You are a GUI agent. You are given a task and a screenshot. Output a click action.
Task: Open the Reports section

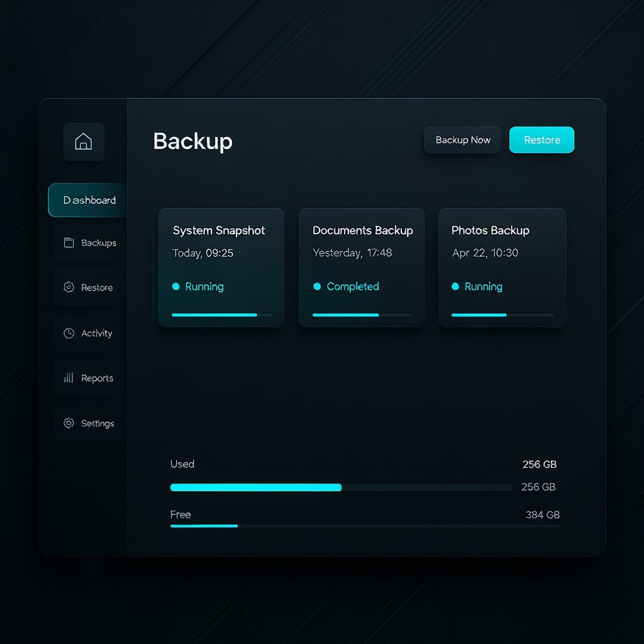pyautogui.click(x=90, y=378)
